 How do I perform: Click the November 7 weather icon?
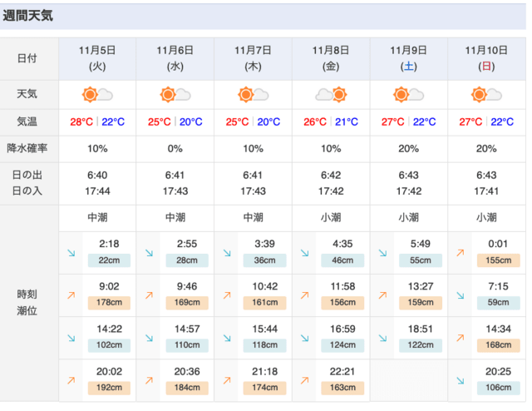(253, 95)
